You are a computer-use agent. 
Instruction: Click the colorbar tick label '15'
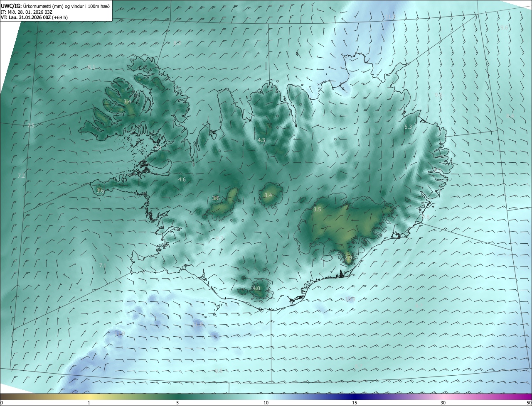(x=355, y=403)
